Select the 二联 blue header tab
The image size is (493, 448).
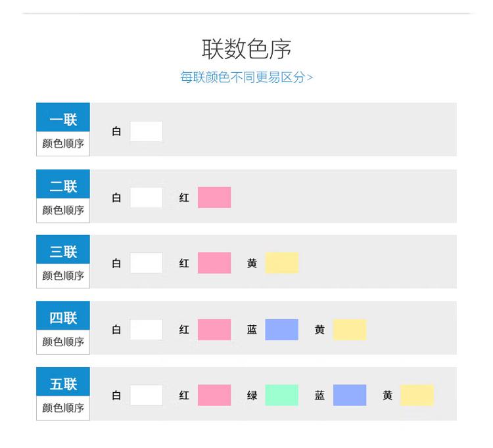[x=63, y=184]
